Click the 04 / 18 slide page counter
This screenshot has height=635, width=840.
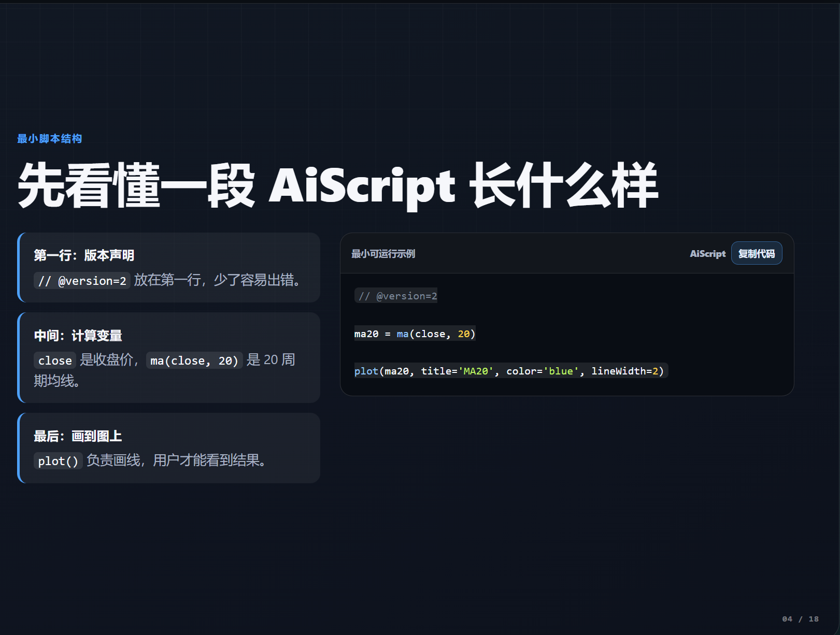tap(800, 619)
